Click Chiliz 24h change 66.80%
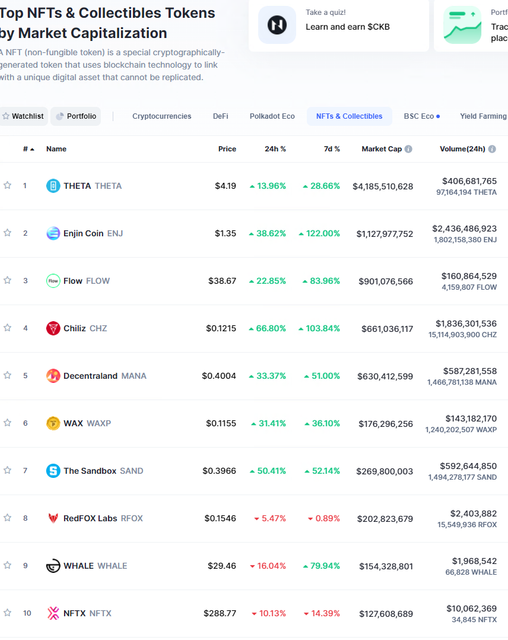The image size is (508, 640). tap(267, 328)
